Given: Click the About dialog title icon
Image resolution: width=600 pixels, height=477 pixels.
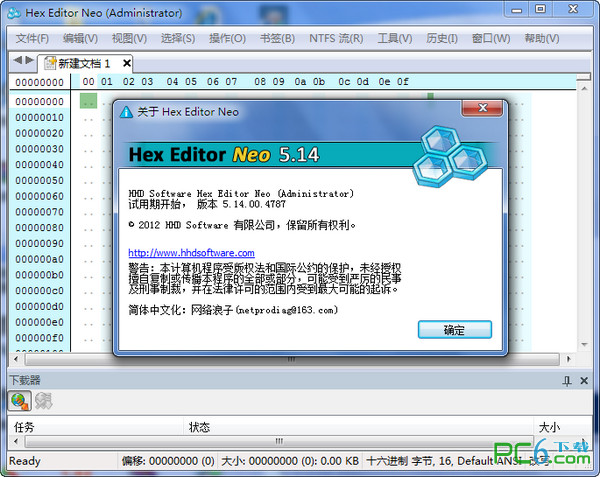Looking at the screenshot, I should pyautogui.click(x=127, y=112).
